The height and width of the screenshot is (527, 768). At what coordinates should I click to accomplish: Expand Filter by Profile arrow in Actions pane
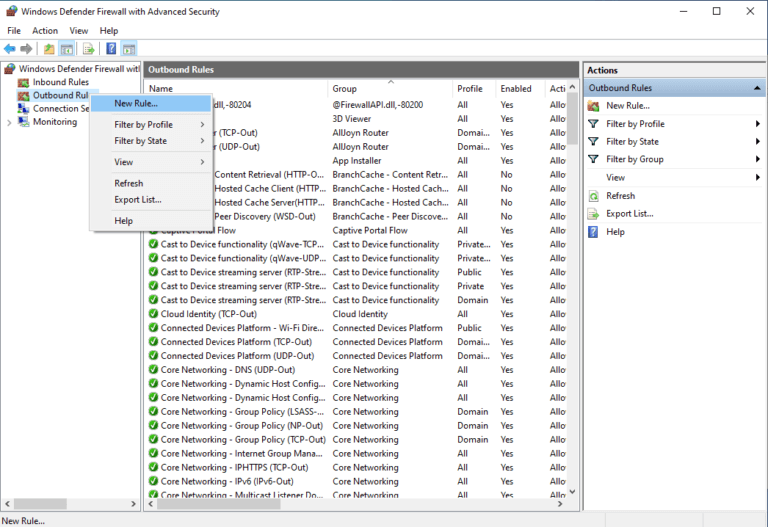point(757,124)
